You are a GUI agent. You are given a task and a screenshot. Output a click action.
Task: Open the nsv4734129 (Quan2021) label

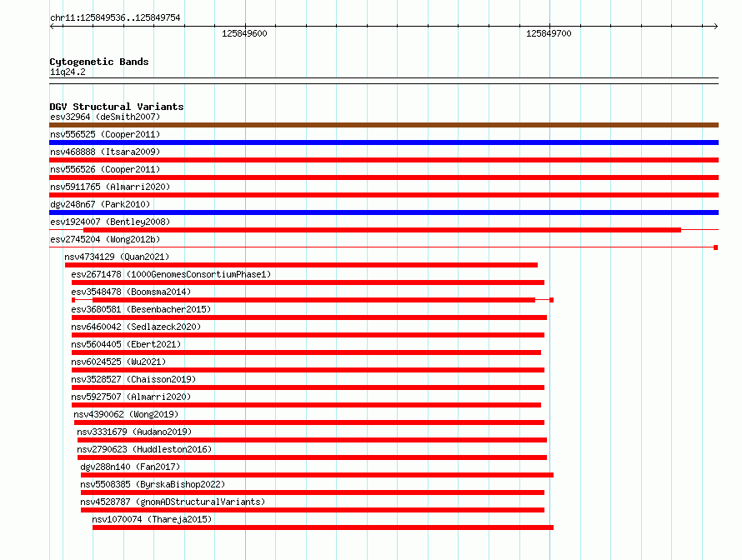(117, 257)
